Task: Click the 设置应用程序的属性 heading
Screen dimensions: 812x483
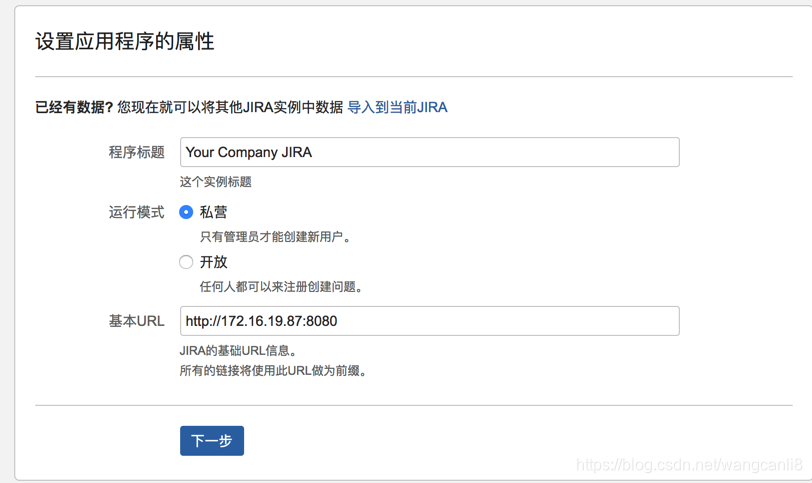Action: tap(124, 41)
